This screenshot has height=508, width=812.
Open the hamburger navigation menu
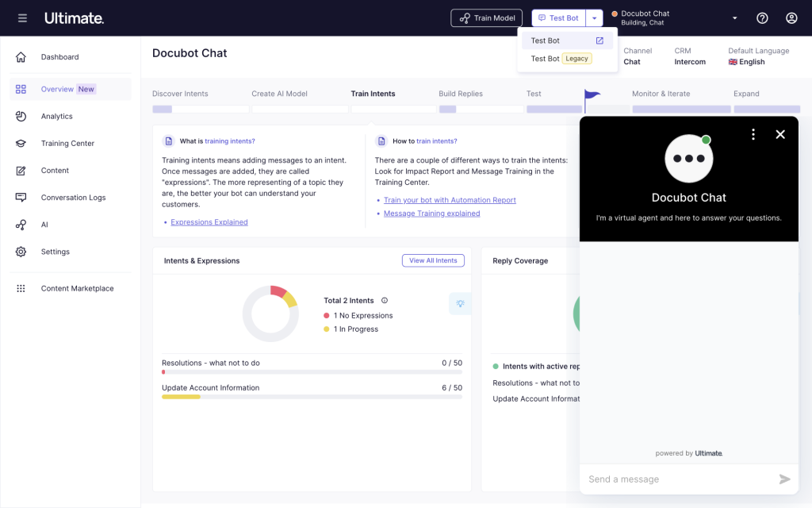coord(22,18)
